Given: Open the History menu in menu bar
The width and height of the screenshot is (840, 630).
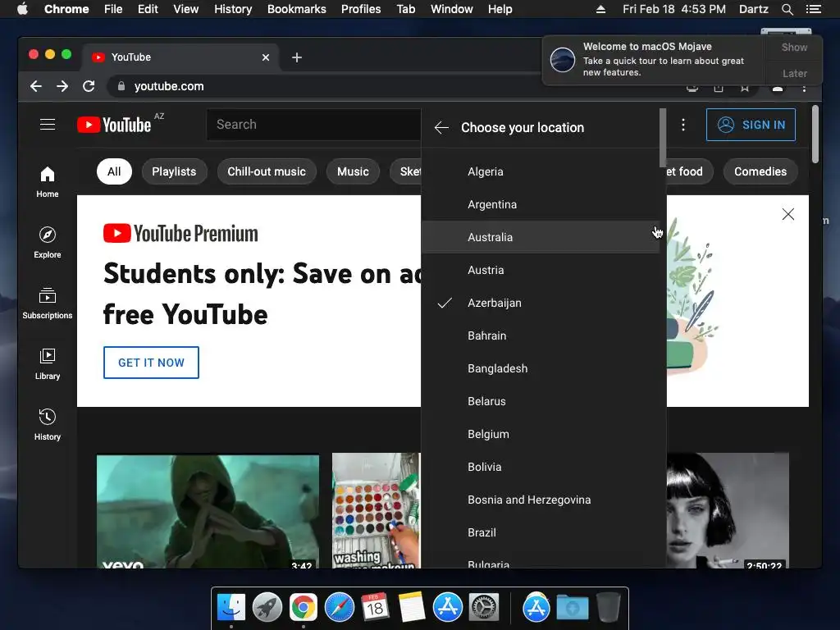Looking at the screenshot, I should (233, 9).
